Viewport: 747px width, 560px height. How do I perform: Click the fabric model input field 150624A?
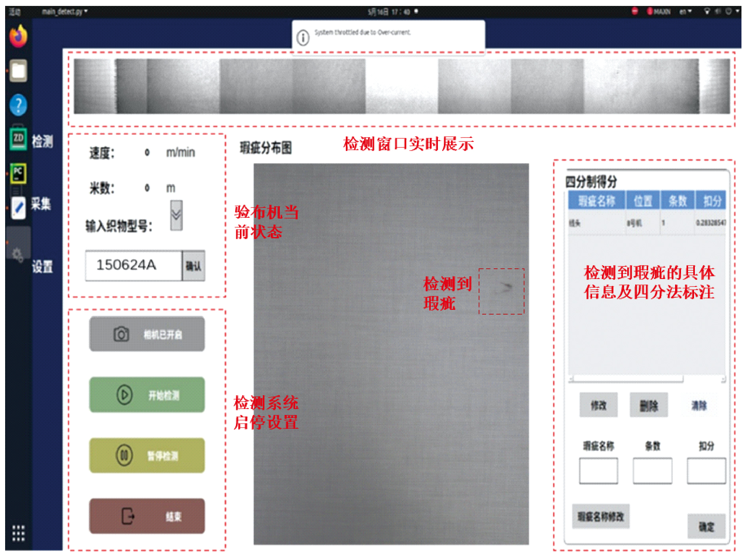pyautogui.click(x=133, y=266)
